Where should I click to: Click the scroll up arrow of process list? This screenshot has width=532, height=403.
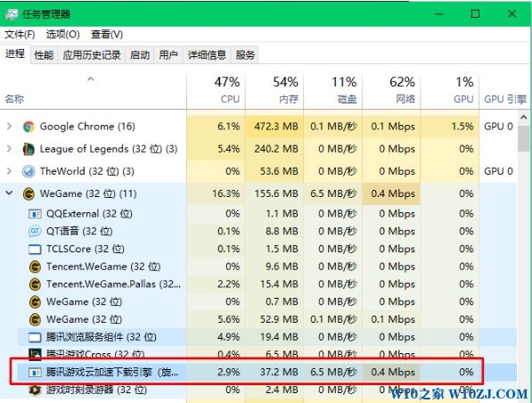click(x=523, y=118)
